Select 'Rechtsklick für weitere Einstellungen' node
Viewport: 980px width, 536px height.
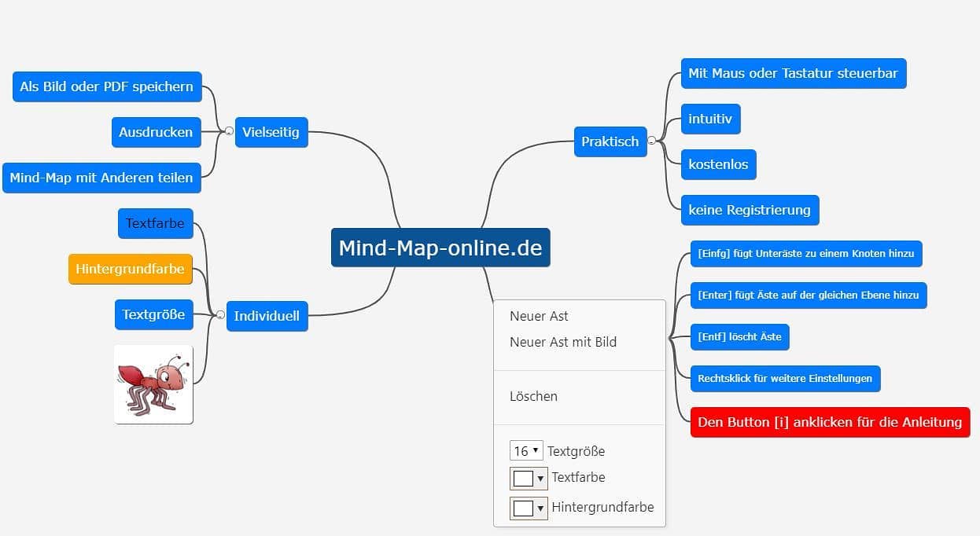point(785,378)
